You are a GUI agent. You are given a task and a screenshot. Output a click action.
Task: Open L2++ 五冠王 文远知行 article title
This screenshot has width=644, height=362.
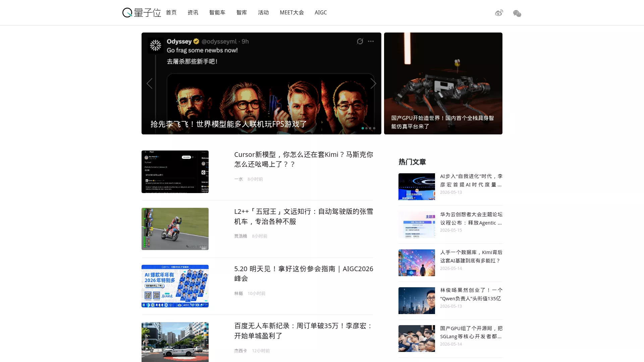tap(304, 217)
